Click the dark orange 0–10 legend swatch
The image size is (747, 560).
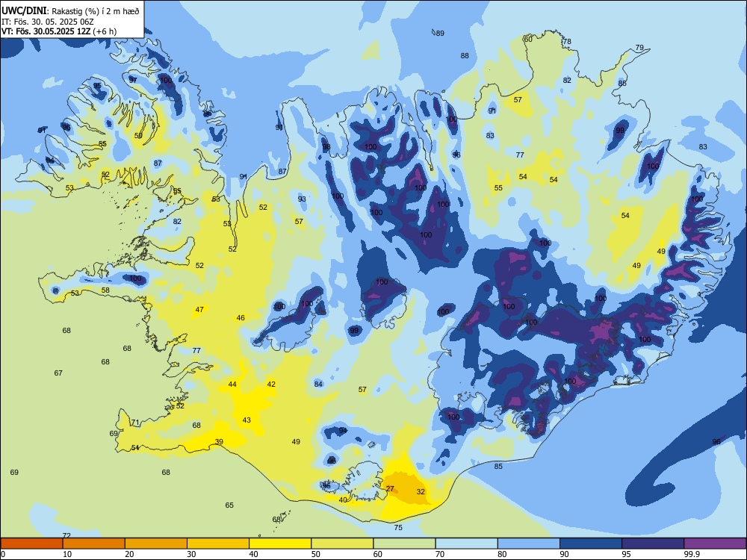tap(31, 544)
